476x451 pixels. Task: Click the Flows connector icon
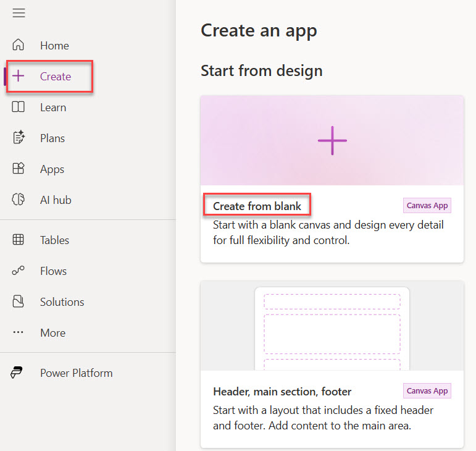[19, 271]
